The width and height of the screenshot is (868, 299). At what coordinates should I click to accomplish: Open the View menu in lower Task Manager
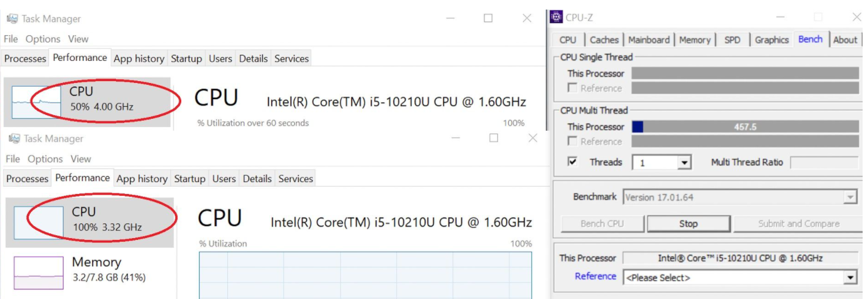[x=81, y=159]
